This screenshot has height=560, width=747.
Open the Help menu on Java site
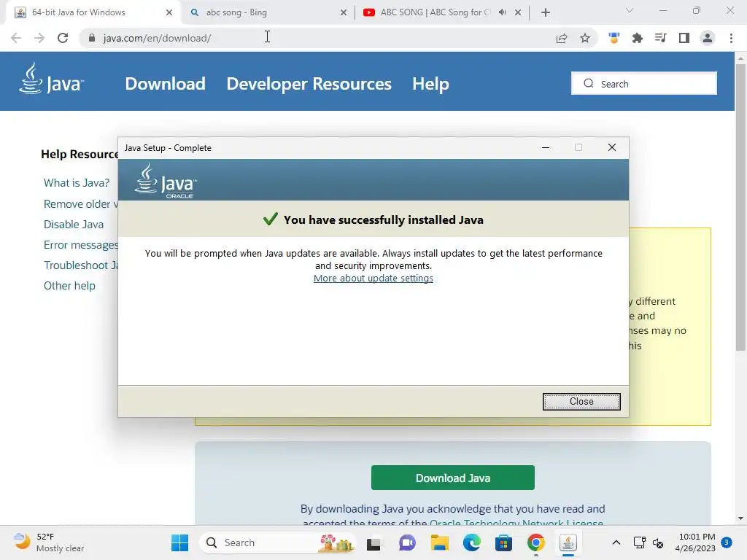pyautogui.click(x=430, y=84)
